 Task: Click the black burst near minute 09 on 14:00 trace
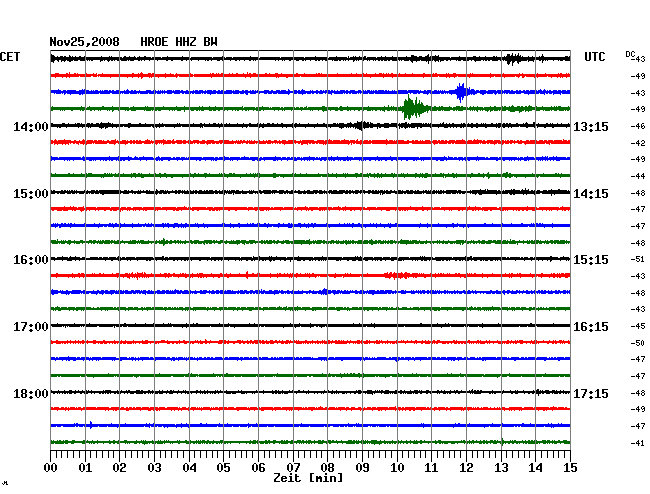[x=361, y=125]
